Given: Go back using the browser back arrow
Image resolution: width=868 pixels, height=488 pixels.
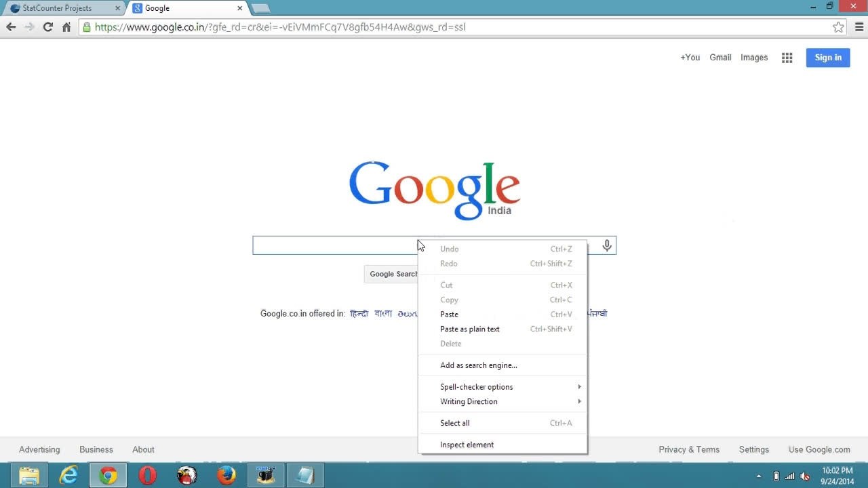Looking at the screenshot, I should (11, 27).
